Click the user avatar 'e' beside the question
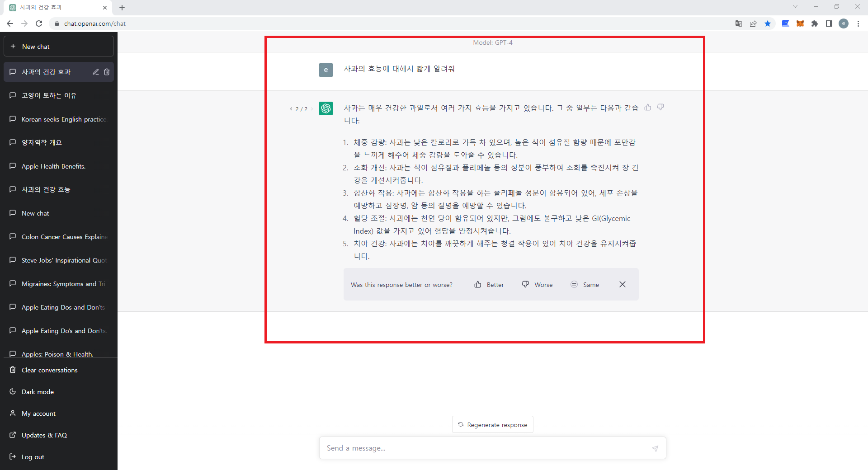The width and height of the screenshot is (868, 470). point(326,70)
